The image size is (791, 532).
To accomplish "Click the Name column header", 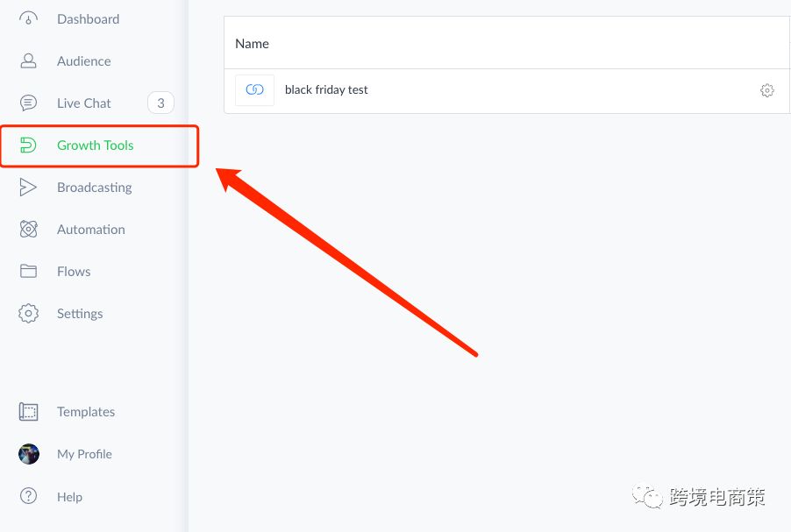I will click(x=252, y=43).
